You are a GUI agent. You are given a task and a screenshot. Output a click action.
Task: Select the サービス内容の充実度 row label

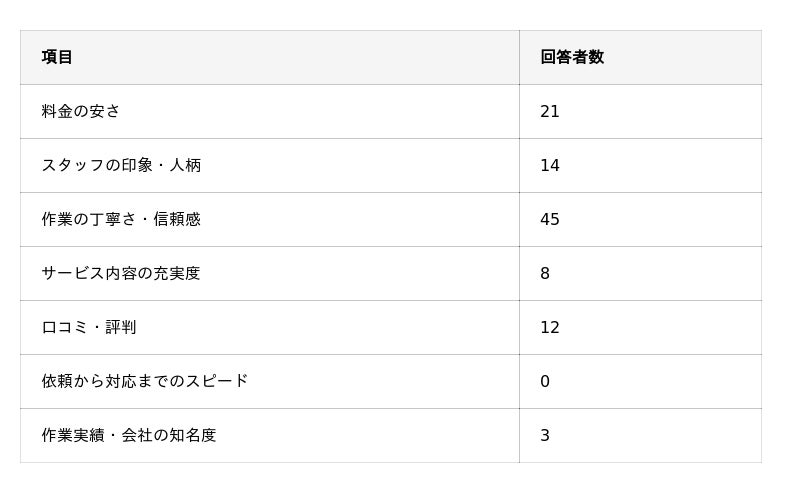coord(121,273)
